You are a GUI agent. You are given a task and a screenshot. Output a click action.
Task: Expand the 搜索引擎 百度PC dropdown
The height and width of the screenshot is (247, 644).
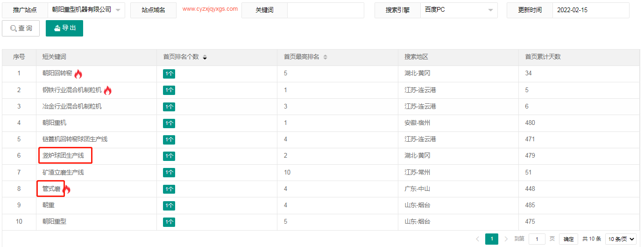coord(459,10)
